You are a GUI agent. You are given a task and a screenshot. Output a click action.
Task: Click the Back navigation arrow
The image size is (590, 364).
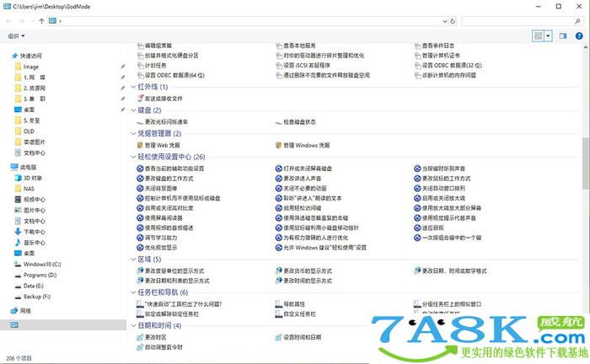pos(8,21)
